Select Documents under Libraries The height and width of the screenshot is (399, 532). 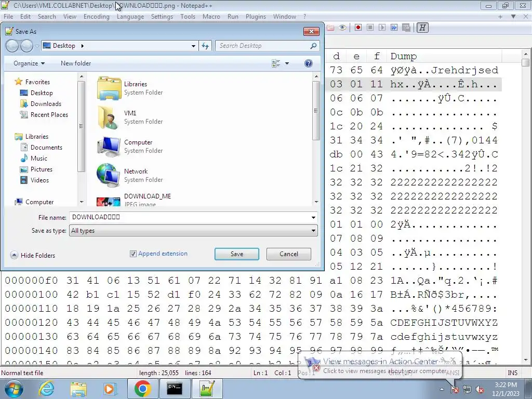click(x=42, y=147)
